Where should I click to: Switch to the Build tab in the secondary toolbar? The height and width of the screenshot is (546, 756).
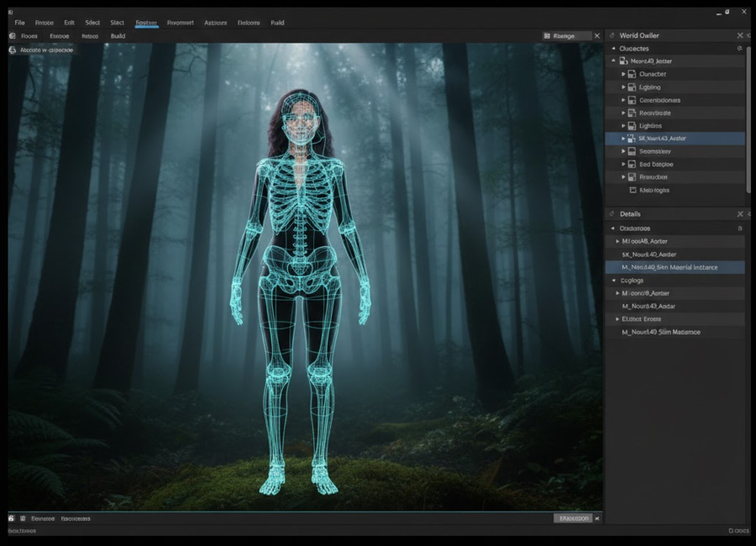118,36
